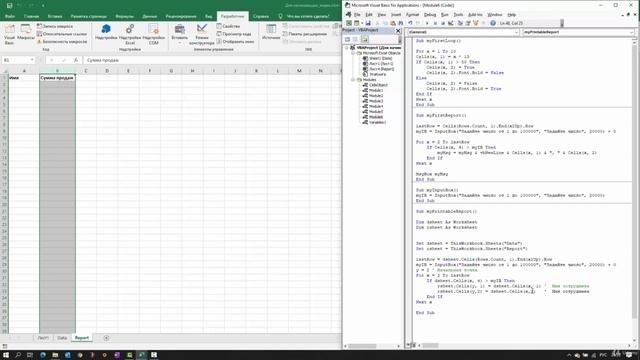Viewport: 640px width, 360px height.
Task: Select Module4 in the project tree
Action: click(x=376, y=106)
